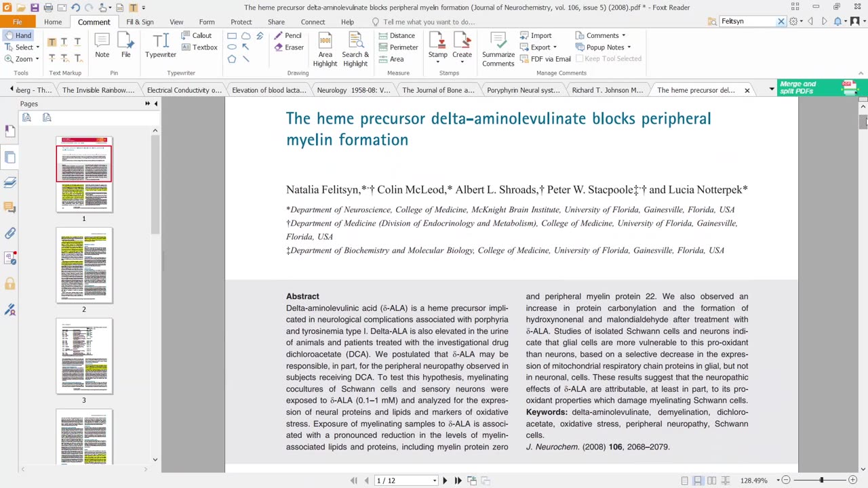Viewport: 868px width, 488px height.
Task: Click FDF via Email button
Action: [x=546, y=59]
